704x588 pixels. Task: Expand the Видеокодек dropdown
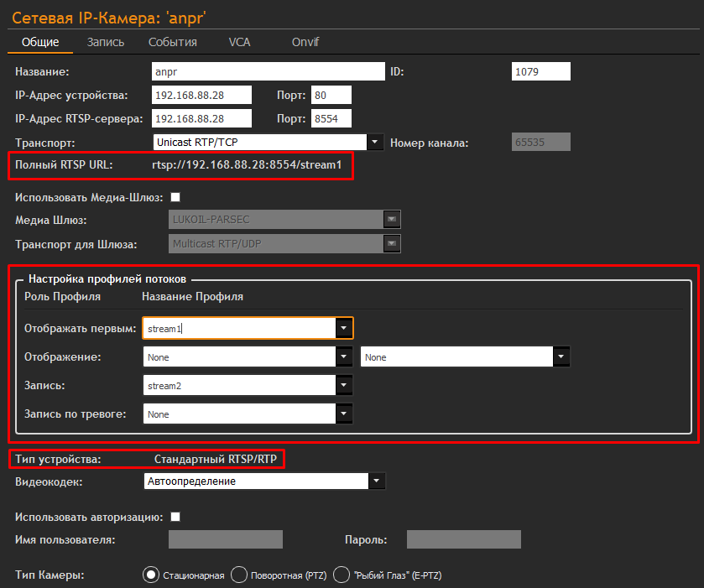tap(378, 481)
